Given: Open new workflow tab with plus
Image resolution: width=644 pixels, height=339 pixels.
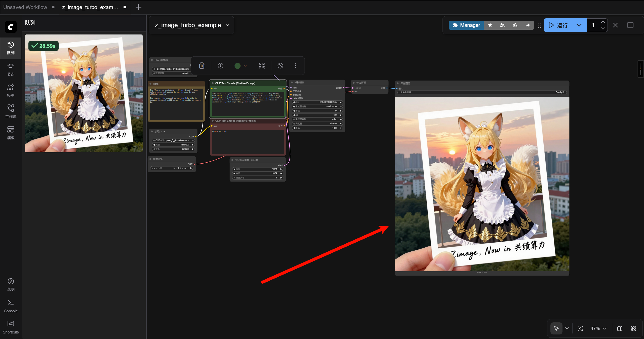Looking at the screenshot, I should (138, 7).
